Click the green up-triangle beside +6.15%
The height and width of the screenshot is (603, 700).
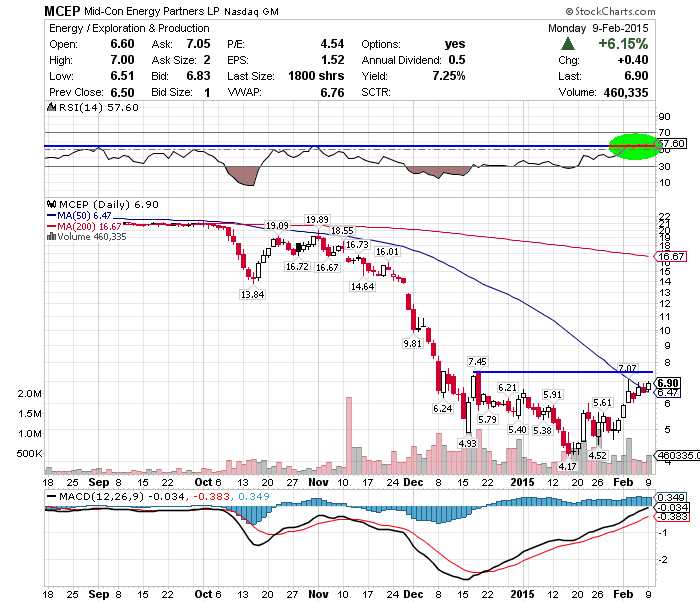567,44
